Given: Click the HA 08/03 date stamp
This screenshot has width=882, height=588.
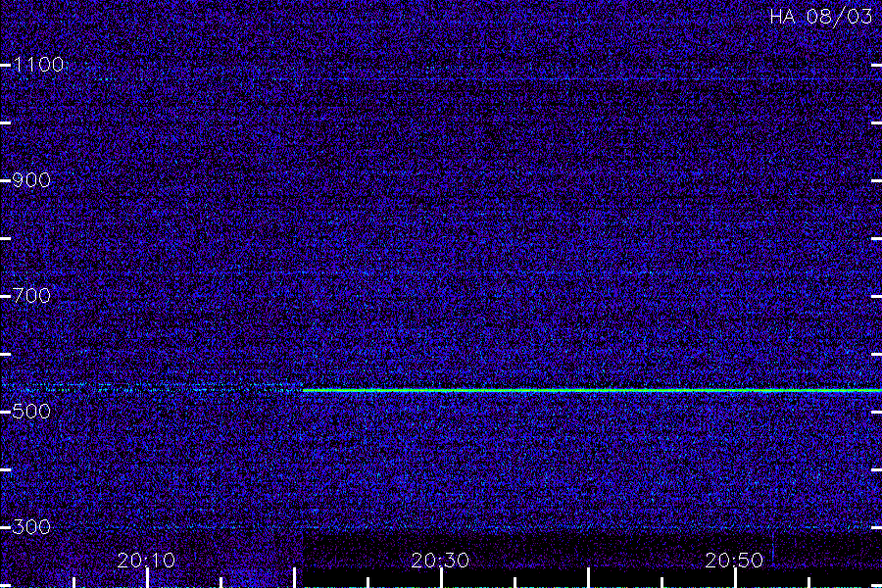Looking at the screenshot, I should coord(820,17).
